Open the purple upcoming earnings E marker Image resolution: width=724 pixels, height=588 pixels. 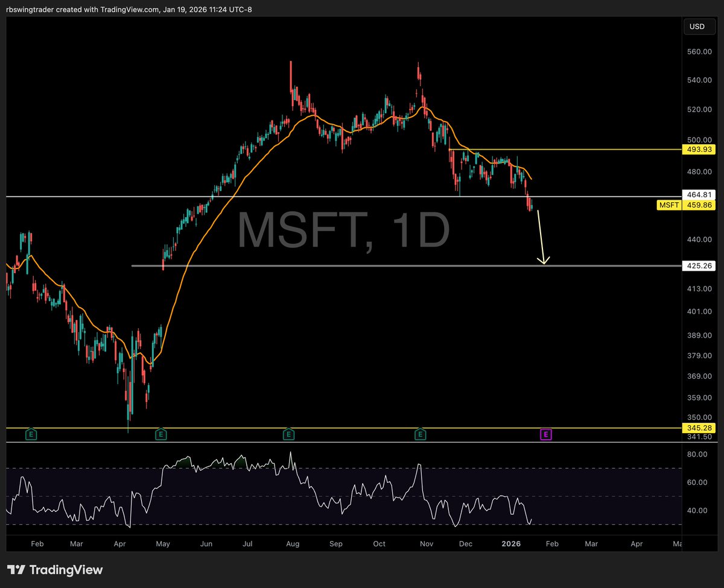pos(546,434)
